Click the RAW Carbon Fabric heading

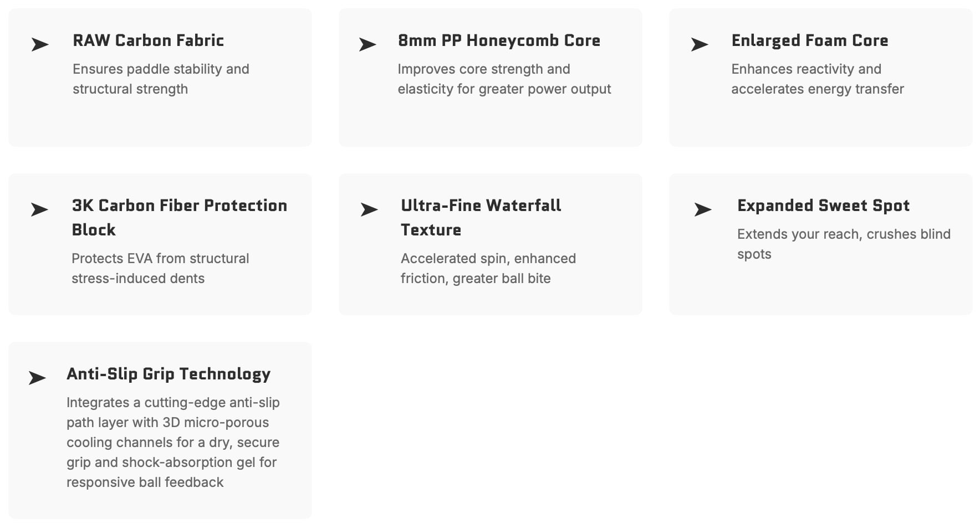[x=149, y=40]
